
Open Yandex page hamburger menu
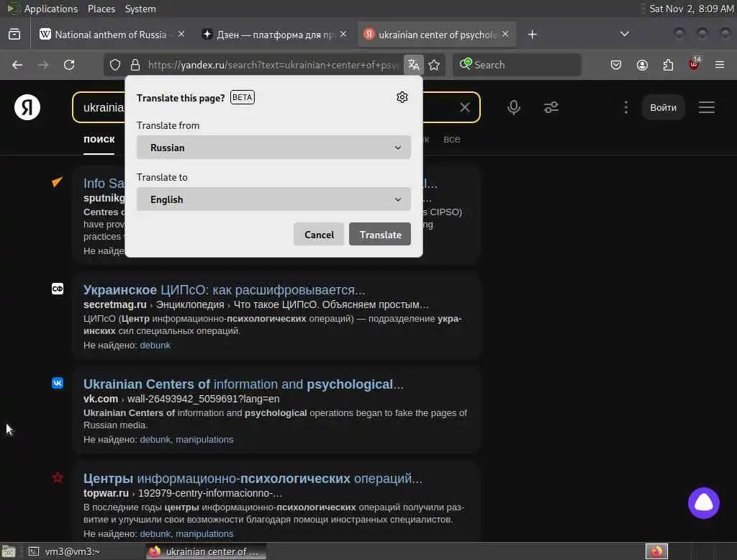click(x=707, y=108)
